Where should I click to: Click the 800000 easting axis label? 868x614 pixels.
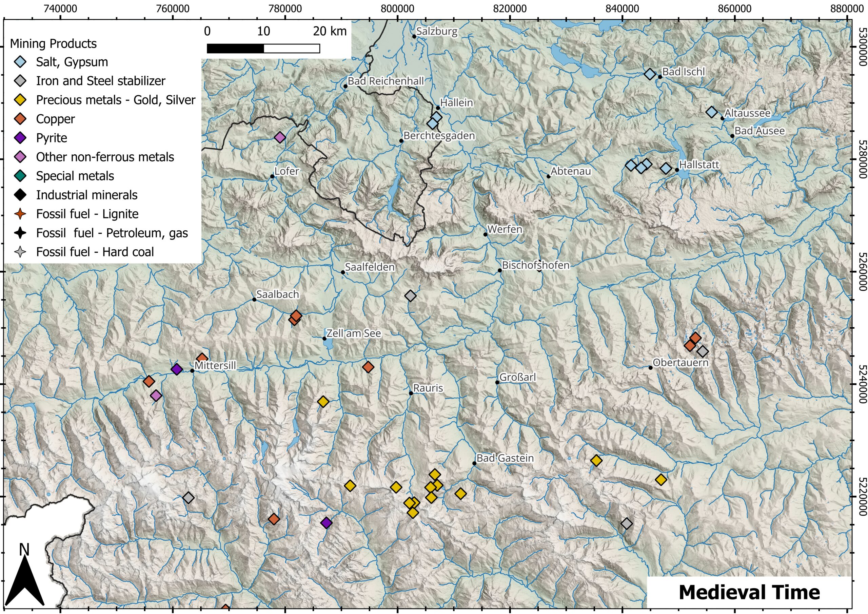[397, 8]
